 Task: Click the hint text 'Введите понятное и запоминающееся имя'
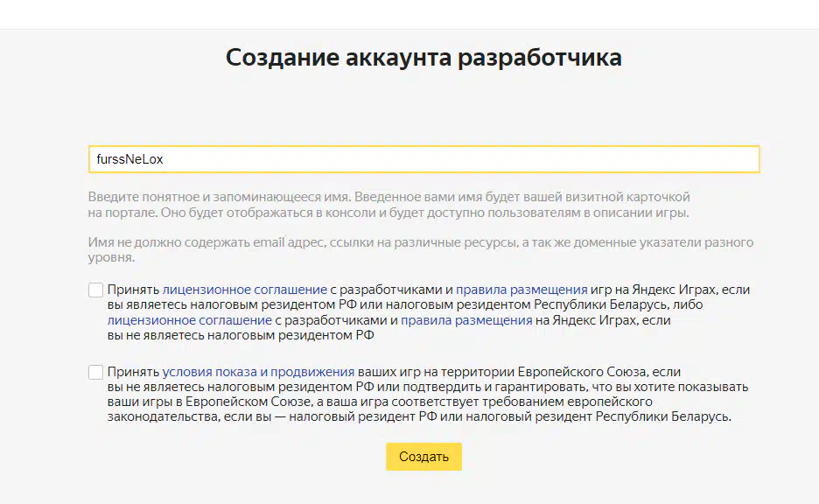(x=220, y=197)
